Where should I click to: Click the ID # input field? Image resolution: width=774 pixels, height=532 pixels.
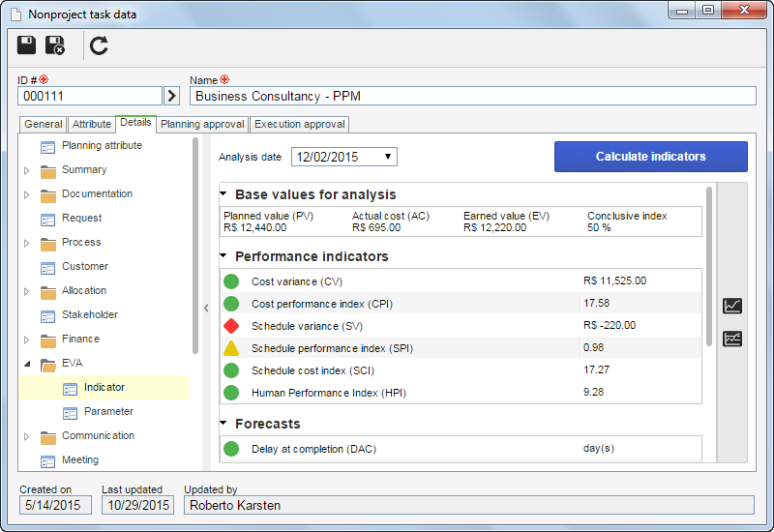tap(90, 96)
